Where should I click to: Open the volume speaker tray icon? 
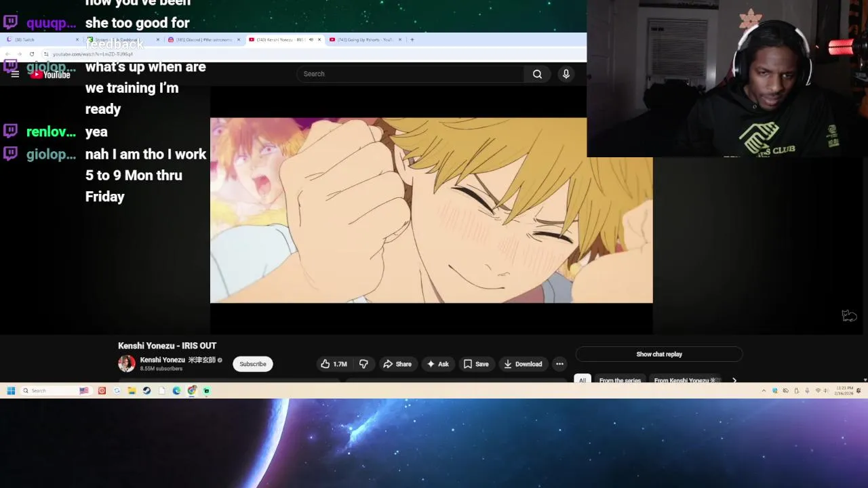point(827,390)
